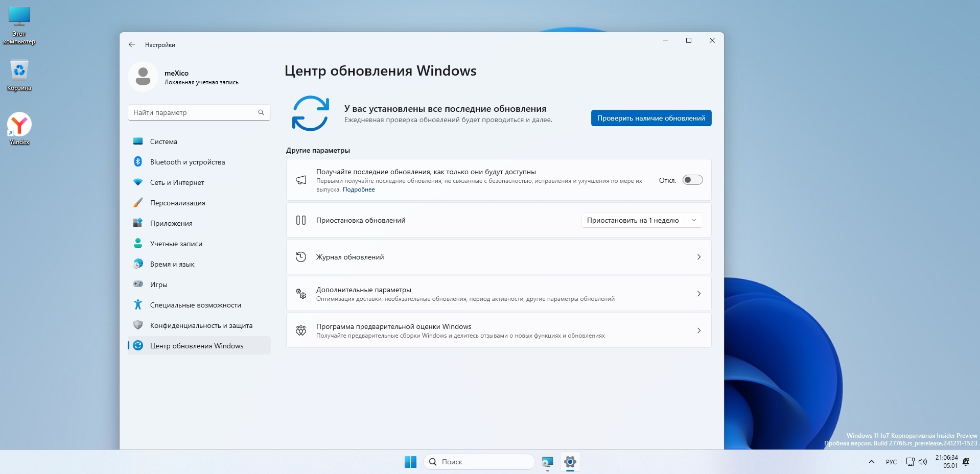980x474 pixels.
Task: Click the history clock icon for Журнал обновлений
Action: tap(301, 257)
